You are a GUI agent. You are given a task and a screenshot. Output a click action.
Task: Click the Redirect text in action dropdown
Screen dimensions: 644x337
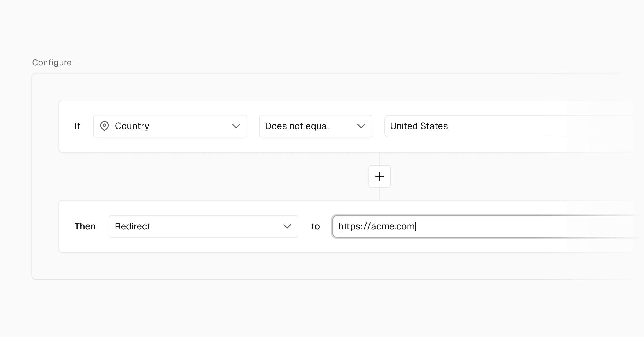(x=133, y=226)
